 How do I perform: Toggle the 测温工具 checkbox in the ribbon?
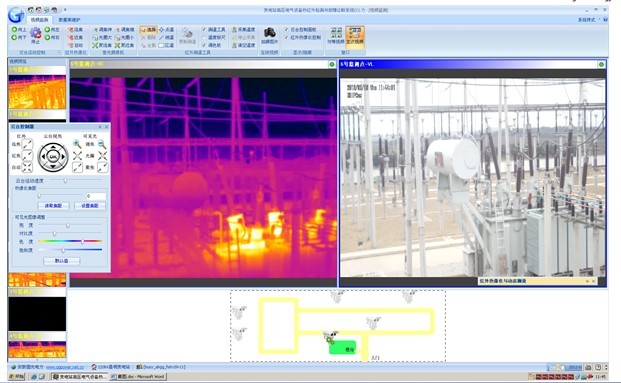(x=204, y=30)
